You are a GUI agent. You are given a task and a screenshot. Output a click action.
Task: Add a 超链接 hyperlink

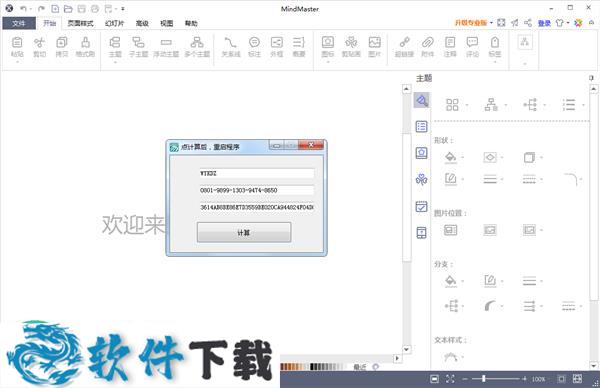pyautogui.click(x=404, y=47)
